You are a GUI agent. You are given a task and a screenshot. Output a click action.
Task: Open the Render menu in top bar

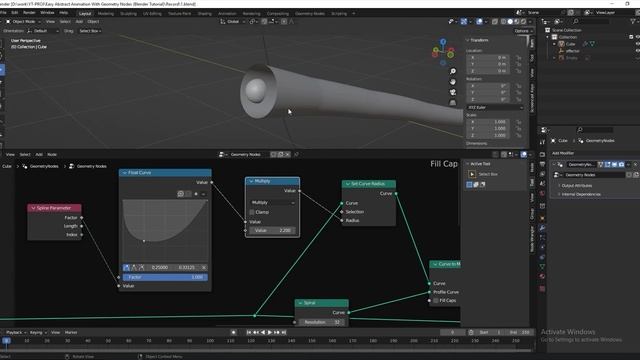coord(29,13)
